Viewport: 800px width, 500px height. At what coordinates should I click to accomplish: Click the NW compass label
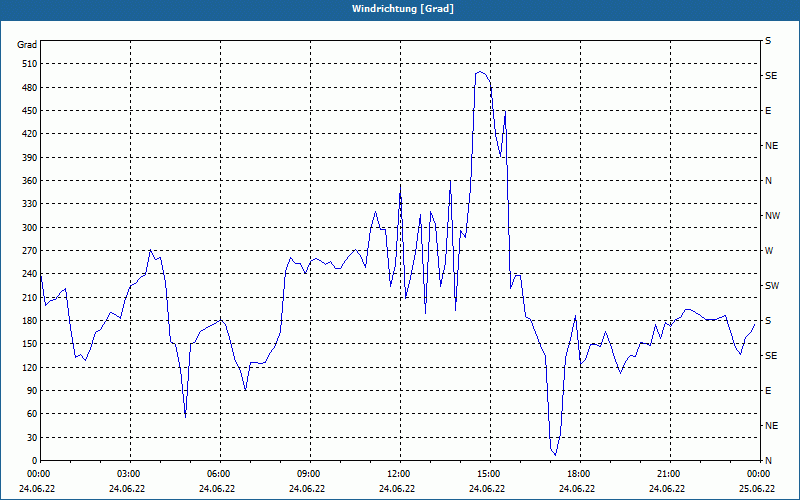click(x=772, y=216)
